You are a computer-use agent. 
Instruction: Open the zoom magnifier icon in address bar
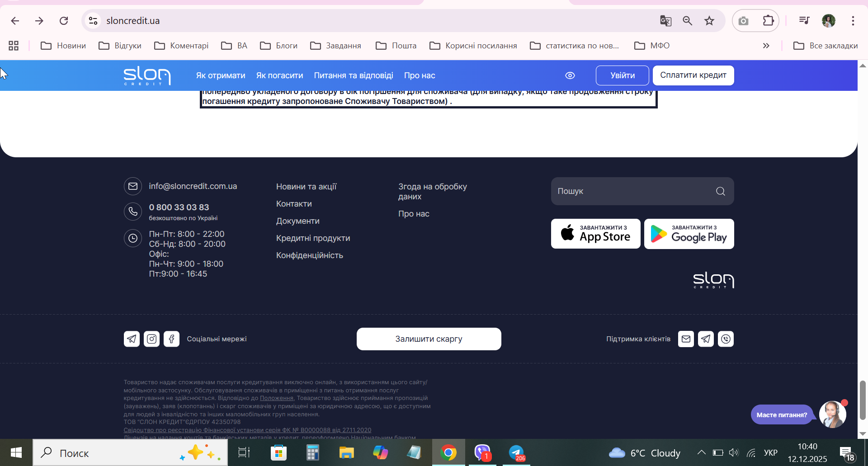click(x=688, y=21)
